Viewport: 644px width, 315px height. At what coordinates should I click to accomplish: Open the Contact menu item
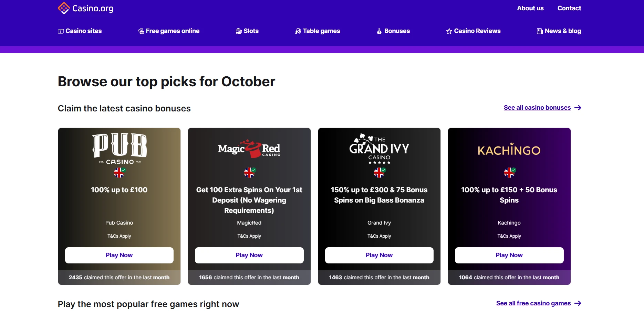569,8
